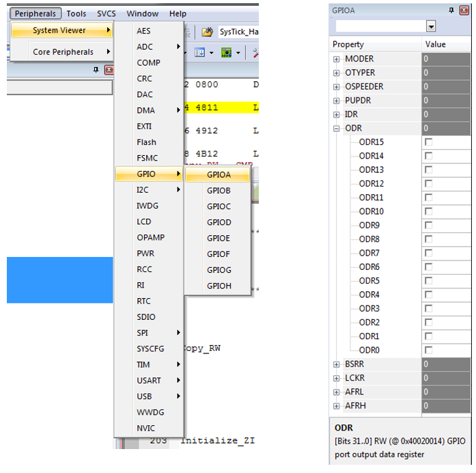Screen dimensions: 476x473
Task: Toggle the ODR15 bit checkbox
Action: 429,142
